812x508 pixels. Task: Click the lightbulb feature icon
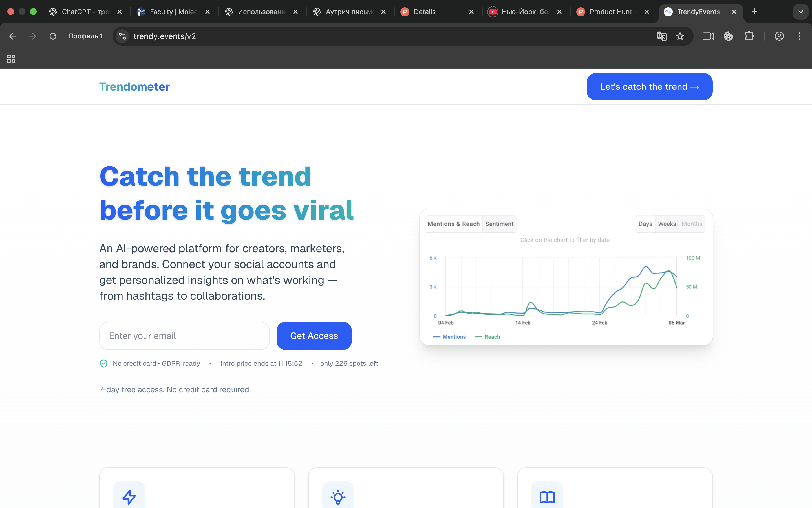pos(338,497)
